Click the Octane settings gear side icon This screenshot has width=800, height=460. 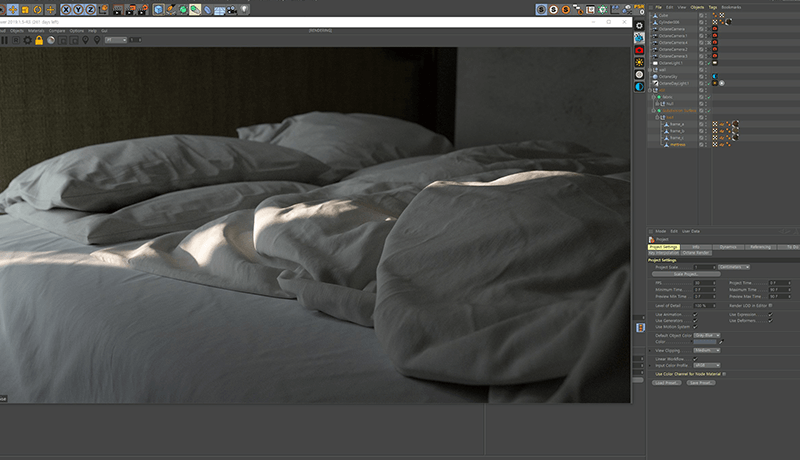coord(639,25)
